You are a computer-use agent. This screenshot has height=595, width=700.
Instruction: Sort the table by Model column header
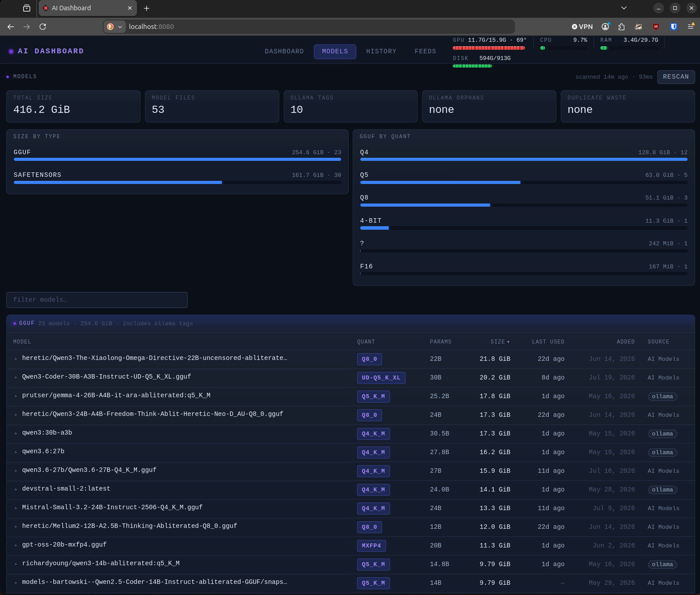click(x=22, y=342)
